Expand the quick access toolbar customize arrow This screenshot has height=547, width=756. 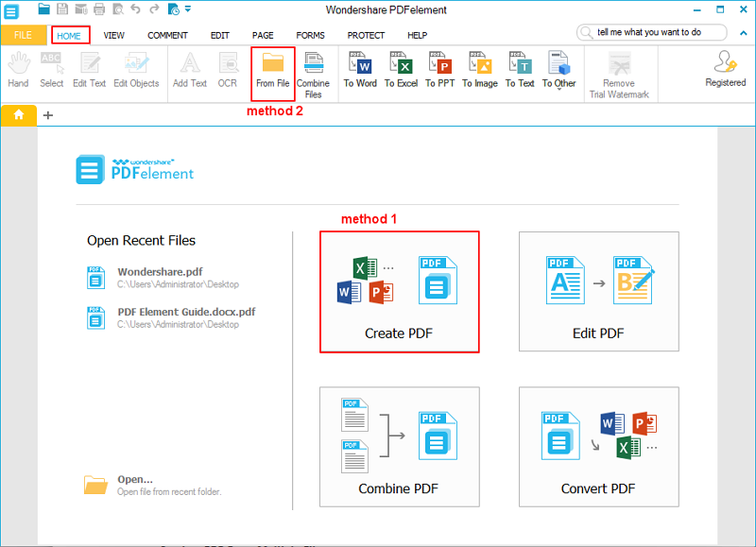[x=188, y=9]
